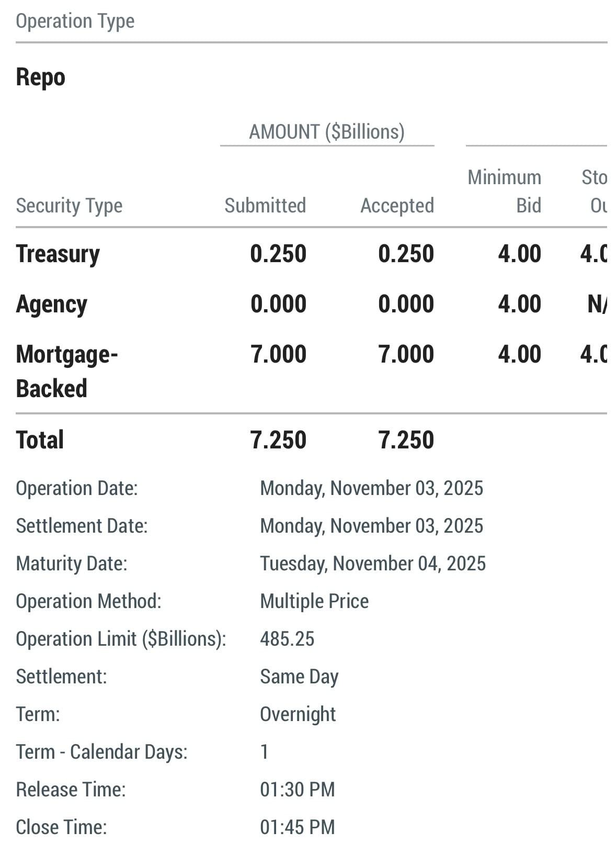Image resolution: width=616 pixels, height=855 pixels.
Task: Click the "Submitted" column header
Action: pyautogui.click(x=265, y=206)
